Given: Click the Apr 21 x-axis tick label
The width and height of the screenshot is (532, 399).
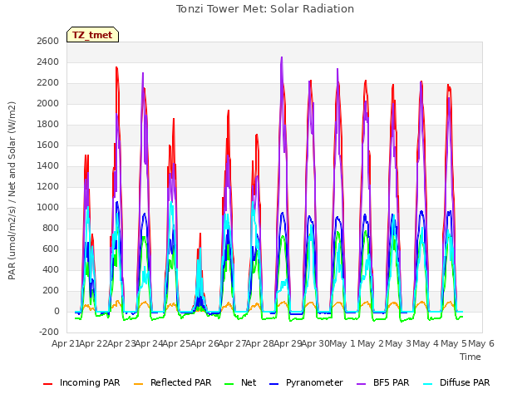Looking at the screenshot, I should (x=66, y=343).
